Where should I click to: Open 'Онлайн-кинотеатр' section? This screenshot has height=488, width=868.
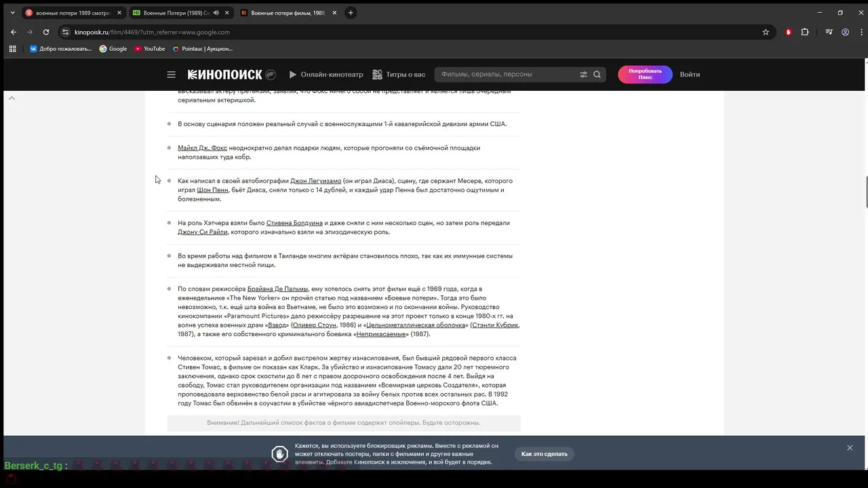(x=325, y=75)
